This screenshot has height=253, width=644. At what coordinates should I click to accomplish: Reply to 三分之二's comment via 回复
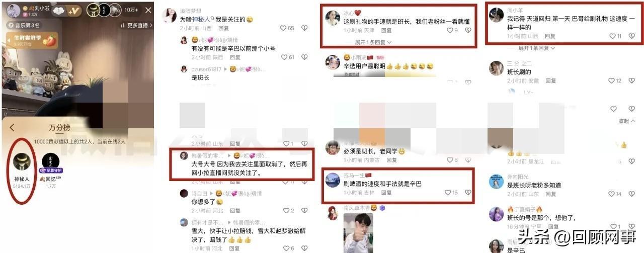[x=550, y=80]
